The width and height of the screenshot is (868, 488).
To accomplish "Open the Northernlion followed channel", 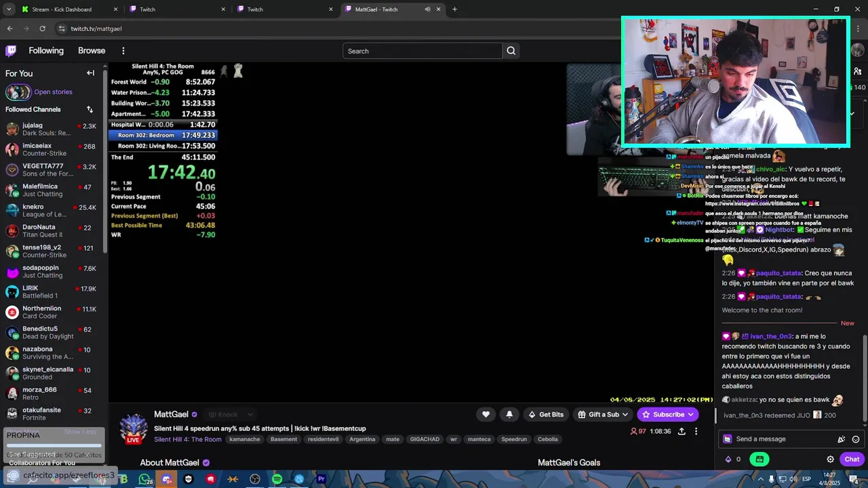I will [53, 312].
